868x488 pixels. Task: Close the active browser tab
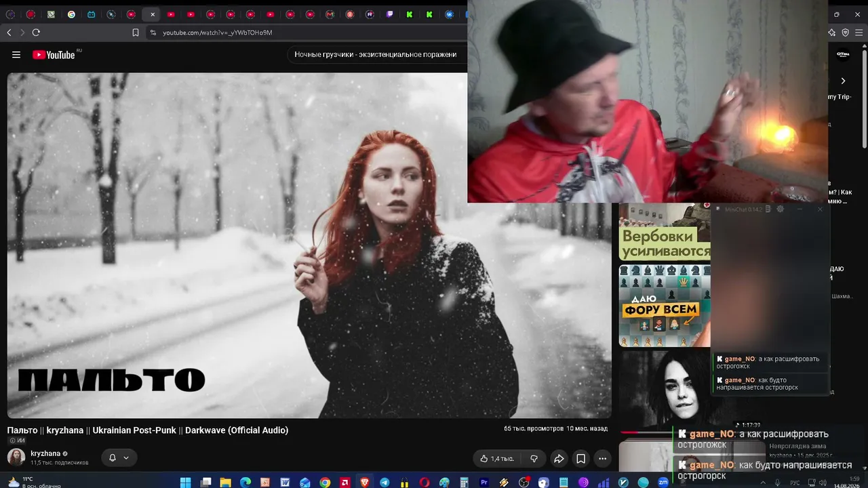pos(153,14)
